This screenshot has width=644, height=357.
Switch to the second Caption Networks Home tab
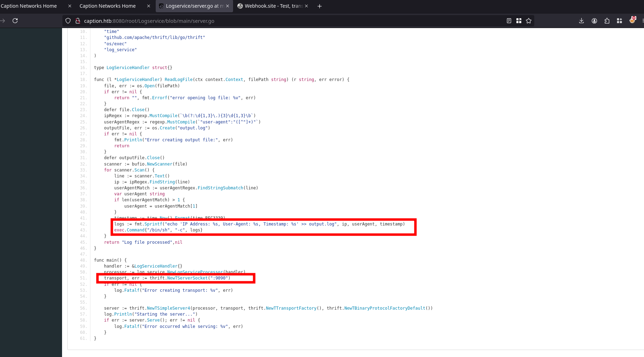coord(108,6)
